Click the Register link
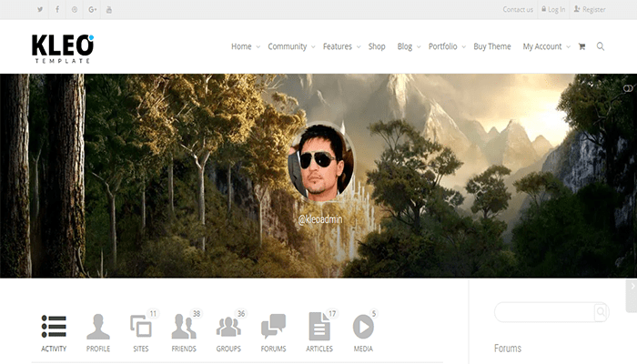Screen dimensions: 637x364 point(590,9)
